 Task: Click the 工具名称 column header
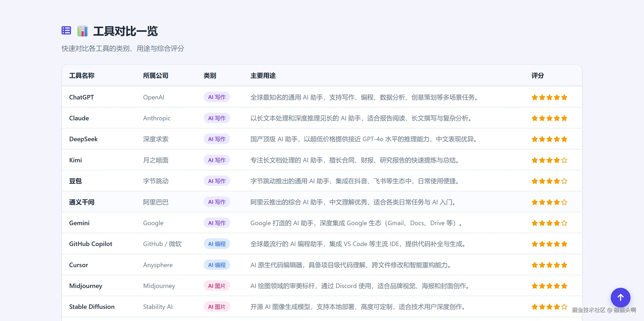82,75
